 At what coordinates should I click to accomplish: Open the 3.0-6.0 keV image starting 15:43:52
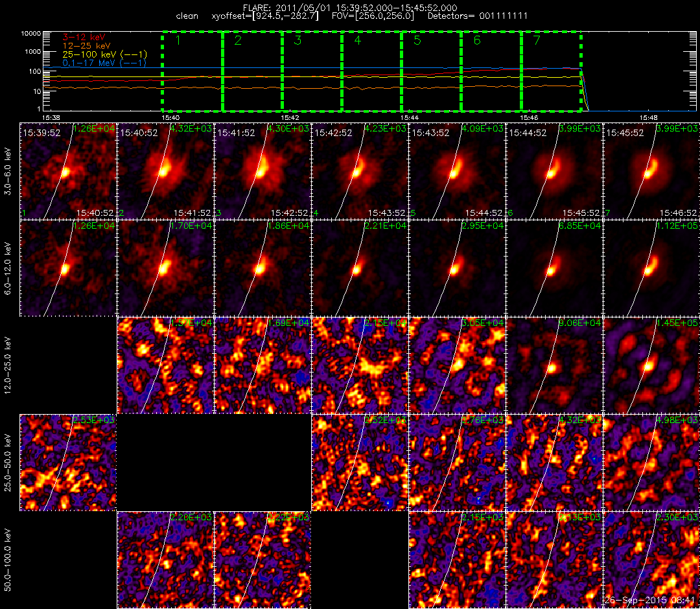pyautogui.click(x=457, y=171)
